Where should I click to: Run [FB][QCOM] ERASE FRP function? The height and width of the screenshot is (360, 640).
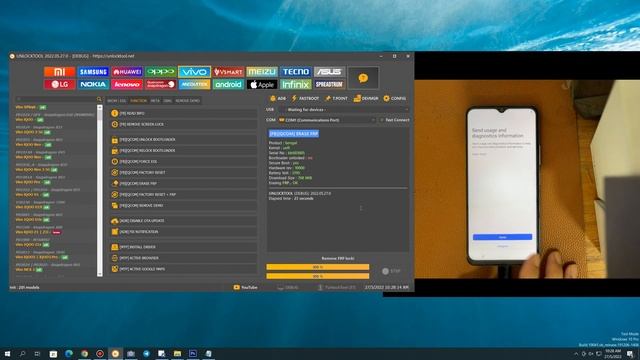(183, 184)
